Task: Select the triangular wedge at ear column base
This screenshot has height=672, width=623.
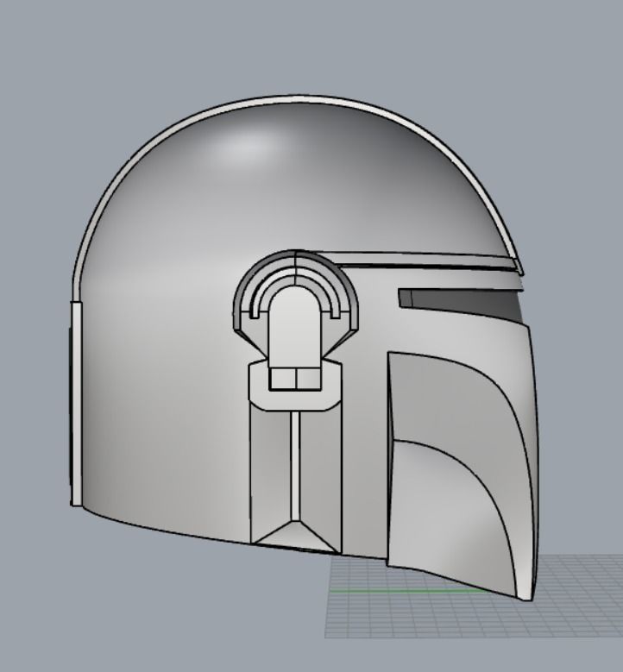Action: point(296,536)
